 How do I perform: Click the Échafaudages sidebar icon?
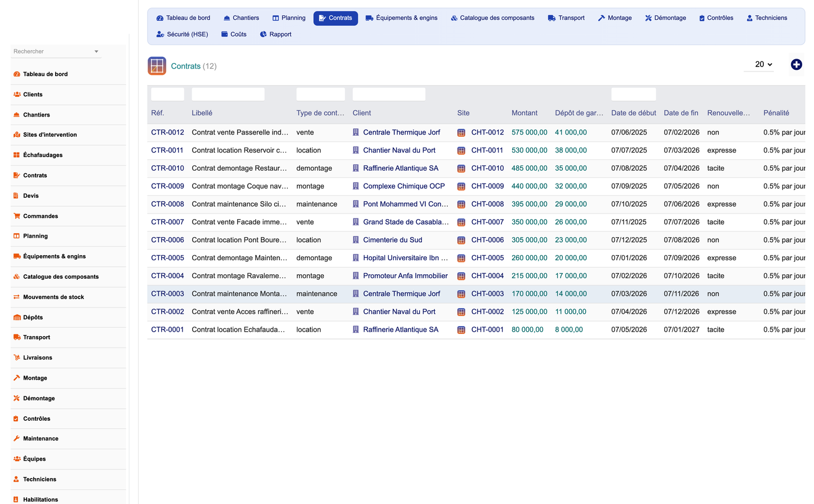click(17, 155)
